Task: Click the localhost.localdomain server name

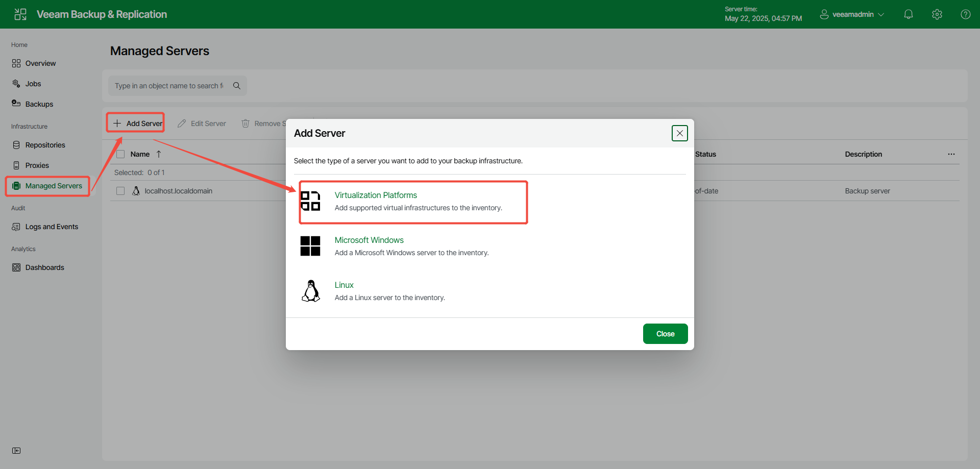Action: pos(179,191)
